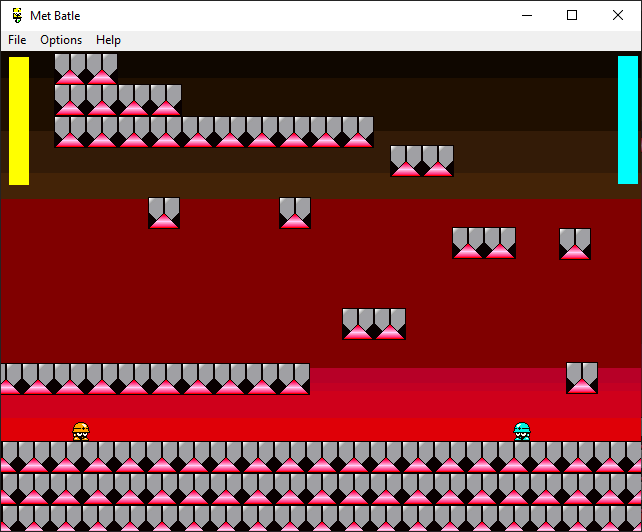Minimize the Met Batle window
Screen dimensions: 642x532
pyautogui.click(x=527, y=16)
